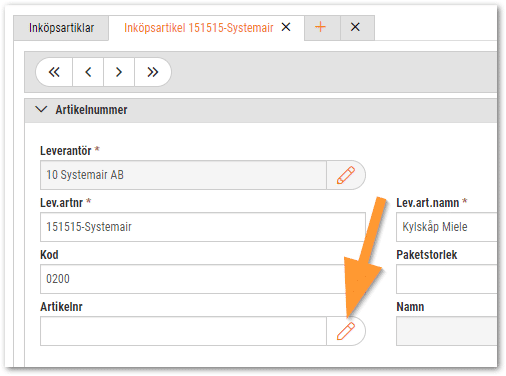This screenshot has height=376, width=506.
Task: Close the Inköpsartikel 151515-Systemair tab
Action: coord(286,27)
